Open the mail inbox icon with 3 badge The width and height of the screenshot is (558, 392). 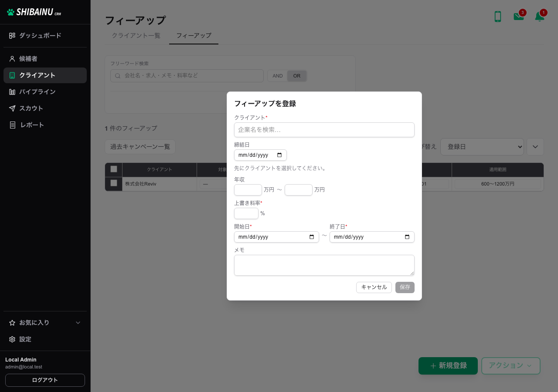pyautogui.click(x=519, y=17)
